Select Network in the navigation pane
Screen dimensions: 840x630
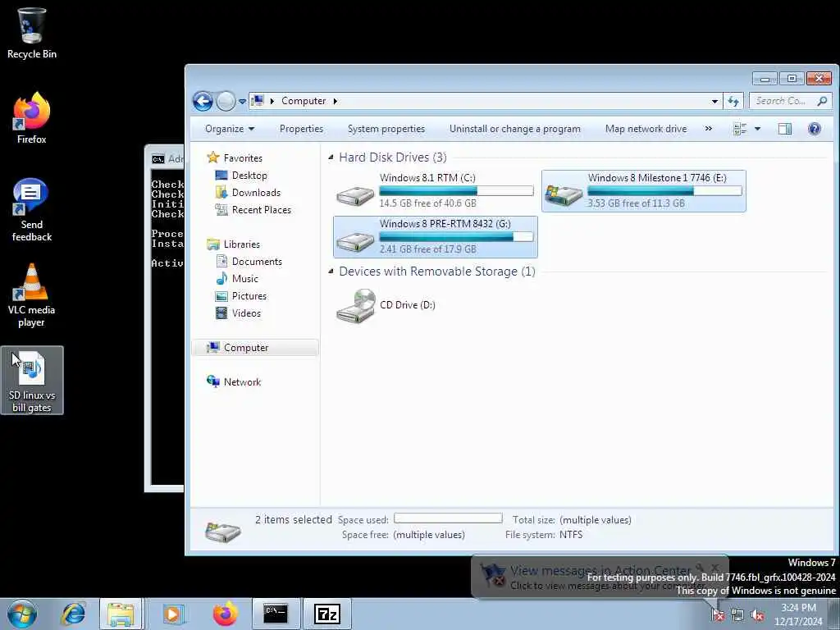coord(234,382)
